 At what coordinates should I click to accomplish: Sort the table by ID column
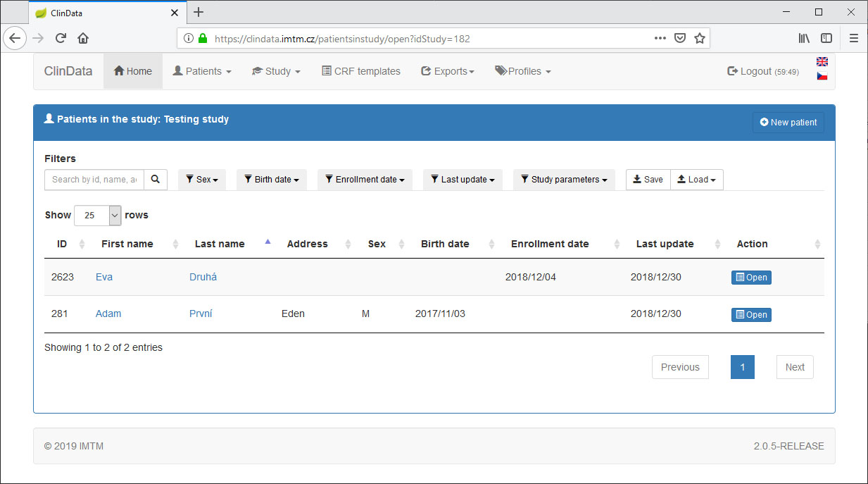(x=82, y=244)
